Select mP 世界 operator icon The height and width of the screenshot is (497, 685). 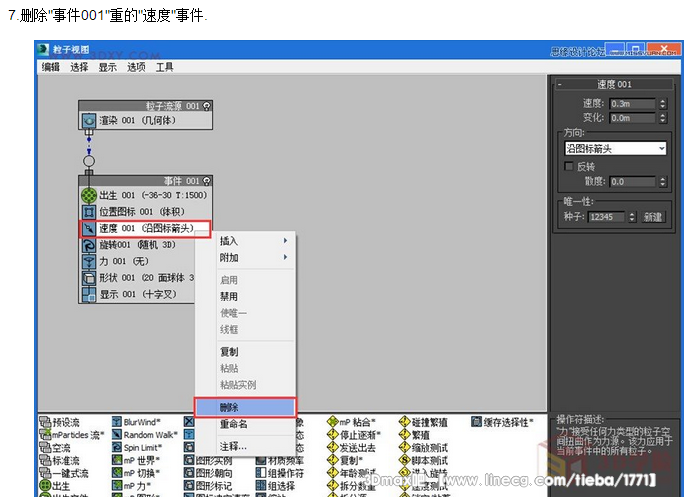point(117,460)
